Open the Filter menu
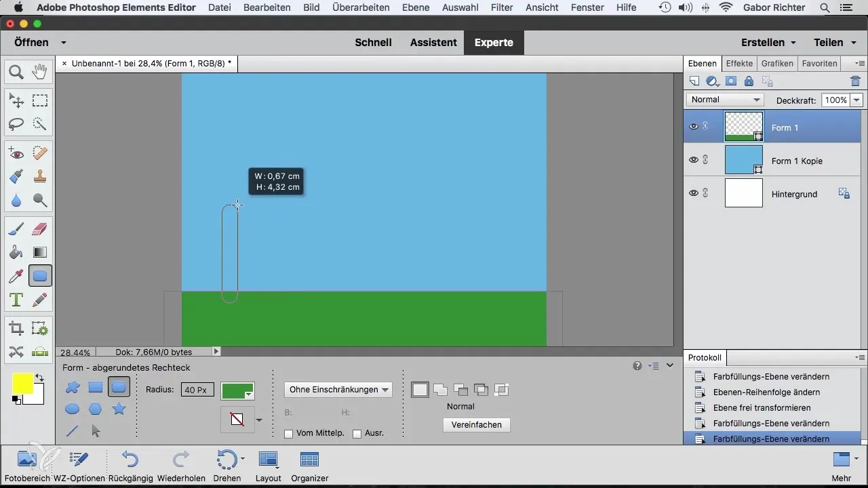Viewport: 868px width, 488px height. click(502, 7)
